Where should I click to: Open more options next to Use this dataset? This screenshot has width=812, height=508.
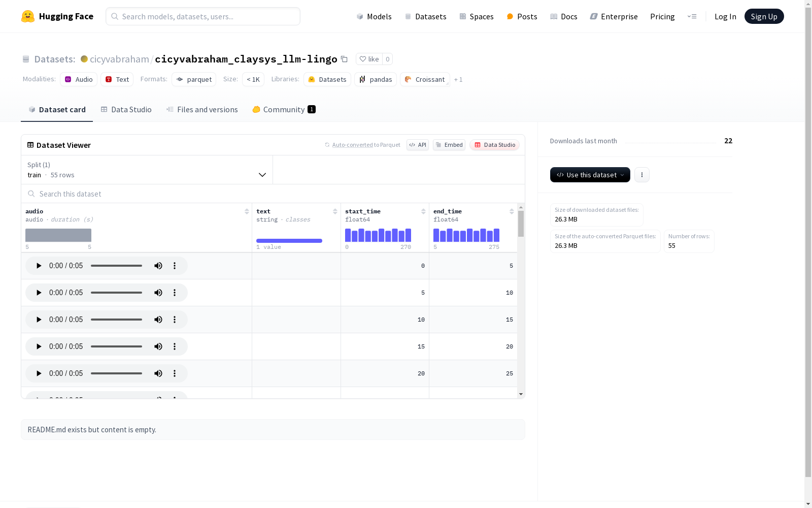click(642, 175)
